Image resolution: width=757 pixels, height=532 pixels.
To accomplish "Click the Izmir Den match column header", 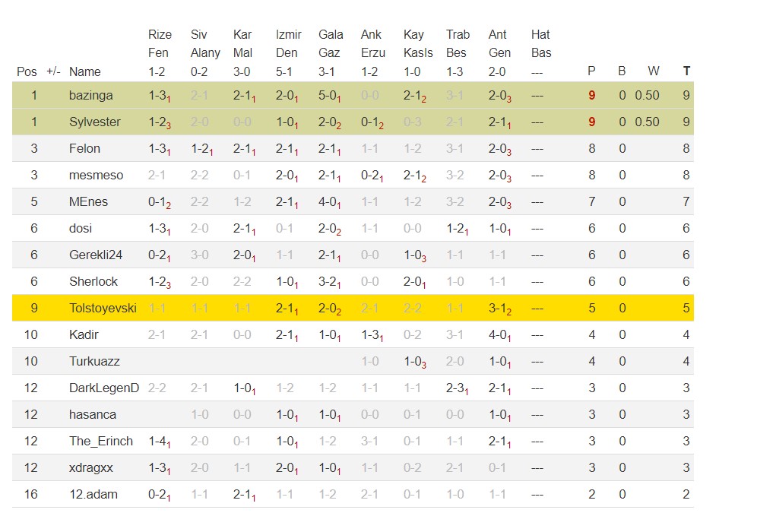I will click(x=288, y=53).
